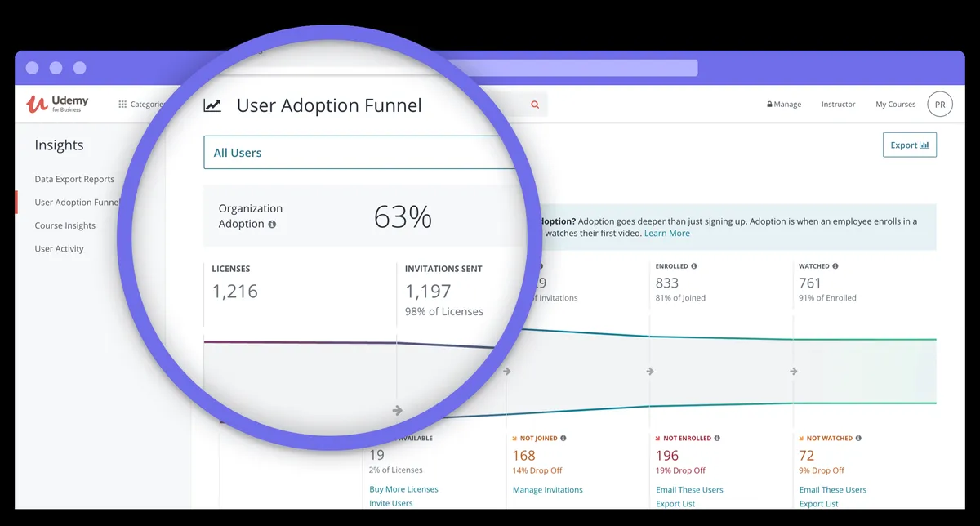This screenshot has height=526, width=980.
Task: Click the Watched count 761
Action: (810, 283)
